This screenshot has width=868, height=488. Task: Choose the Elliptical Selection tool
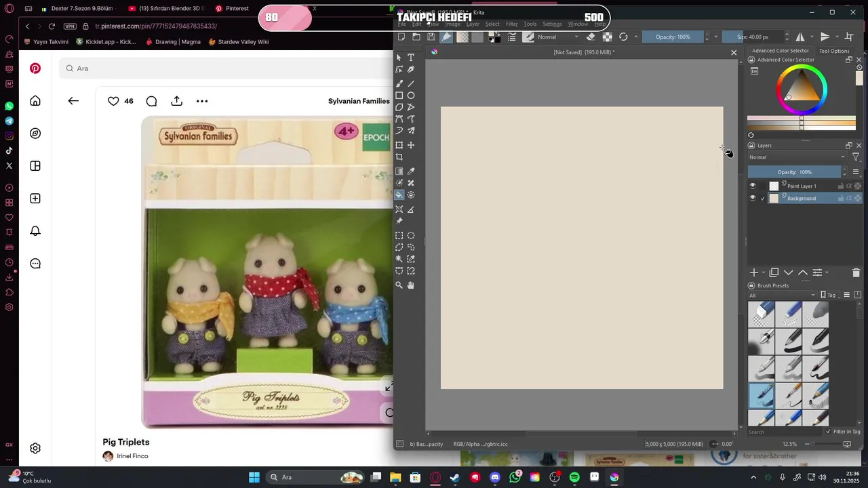coord(411,236)
